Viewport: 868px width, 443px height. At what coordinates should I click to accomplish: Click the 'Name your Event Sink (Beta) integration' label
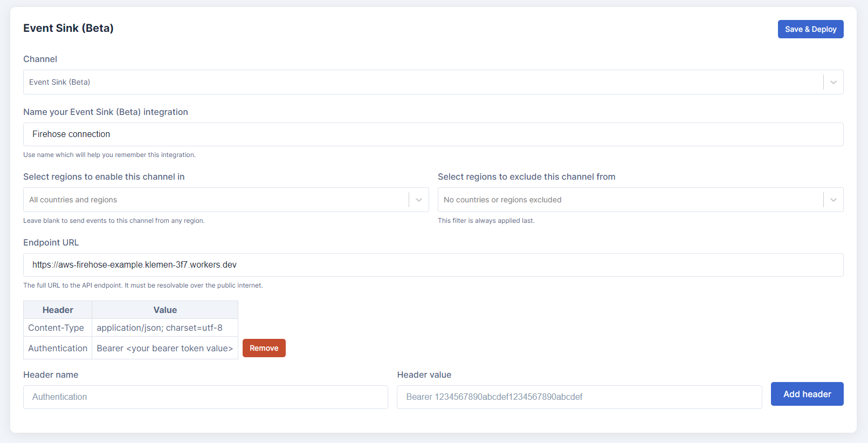(x=106, y=112)
